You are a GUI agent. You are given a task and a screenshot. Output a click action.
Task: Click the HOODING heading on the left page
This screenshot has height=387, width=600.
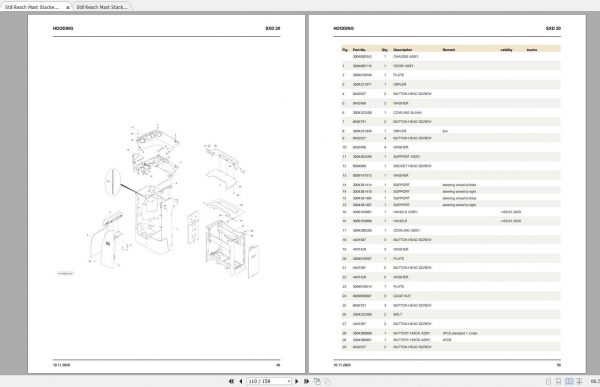(x=63, y=28)
